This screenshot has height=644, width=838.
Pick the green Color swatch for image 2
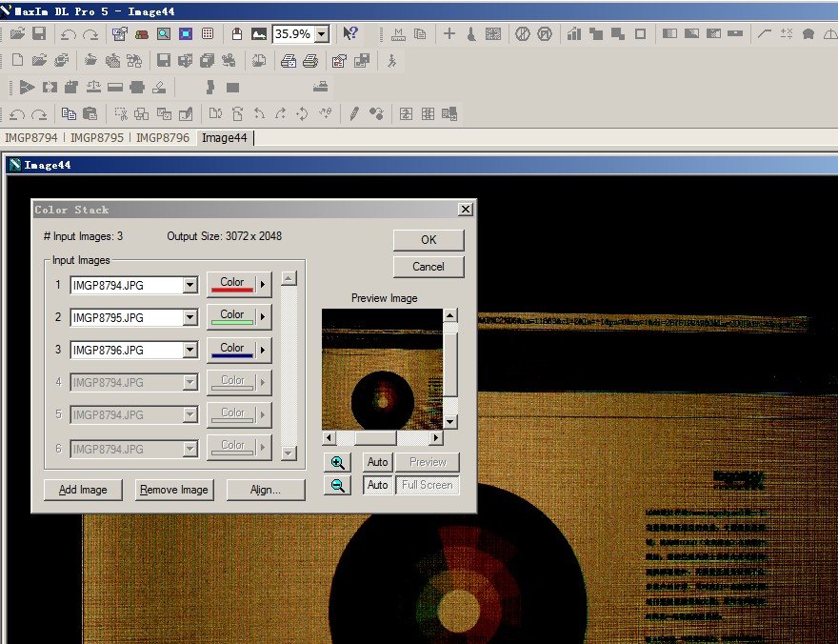(x=232, y=317)
